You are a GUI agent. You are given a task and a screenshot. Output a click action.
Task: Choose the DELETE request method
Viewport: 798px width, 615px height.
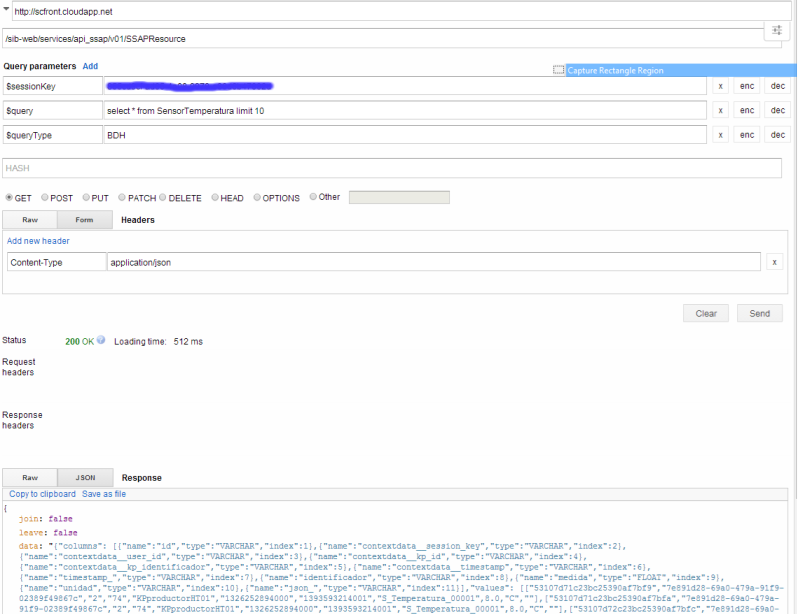coord(162,198)
